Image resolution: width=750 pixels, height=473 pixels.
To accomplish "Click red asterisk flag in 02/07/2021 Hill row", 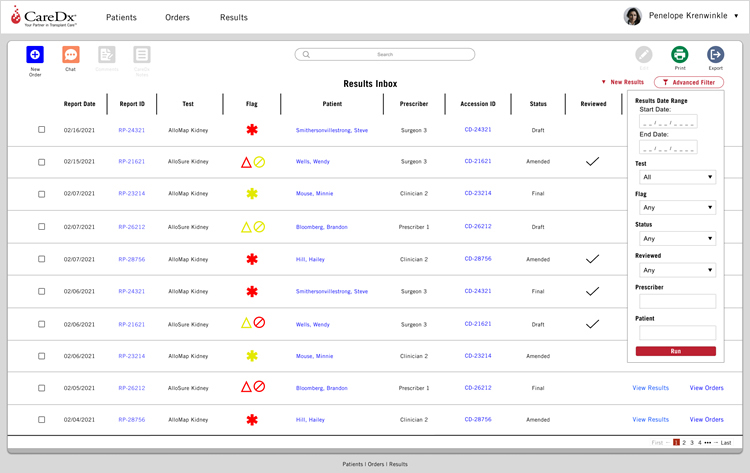I will click(252, 259).
